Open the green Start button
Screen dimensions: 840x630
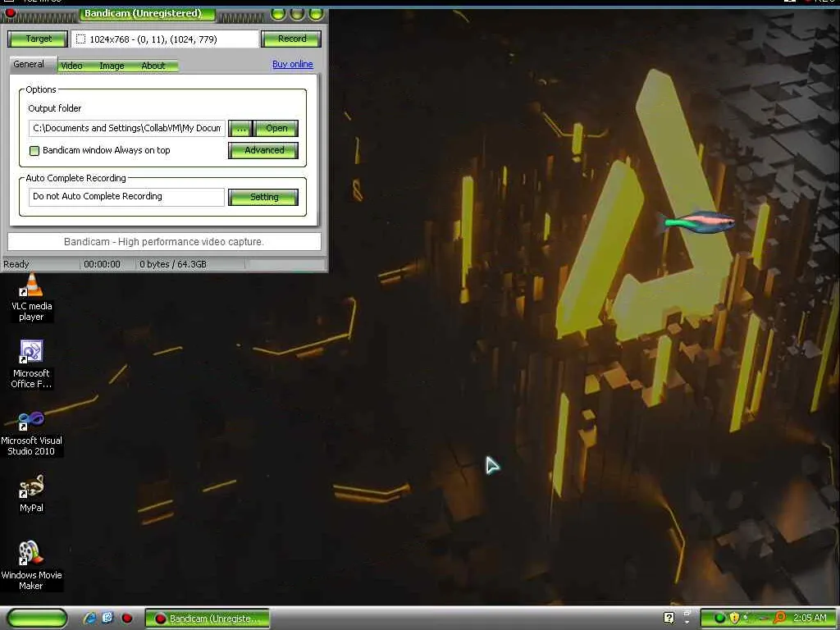(38, 619)
